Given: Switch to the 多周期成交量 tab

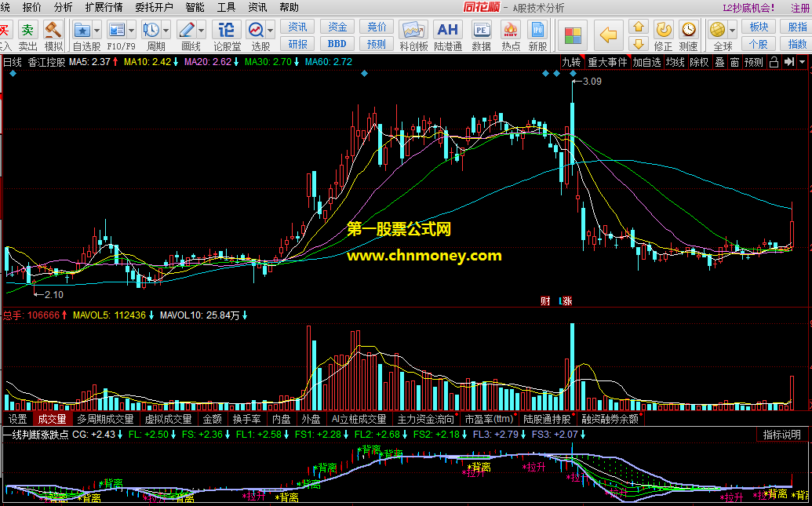Looking at the screenshot, I should pos(105,419).
